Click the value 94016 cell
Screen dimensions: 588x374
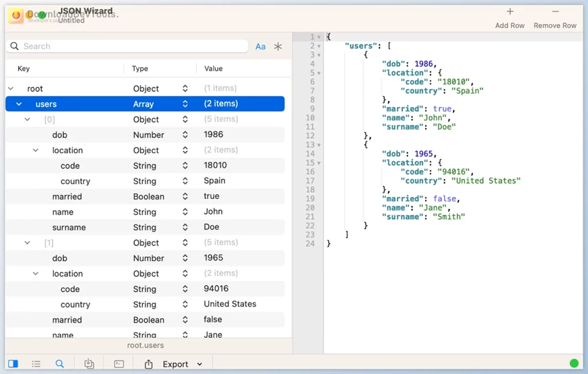tap(216, 289)
